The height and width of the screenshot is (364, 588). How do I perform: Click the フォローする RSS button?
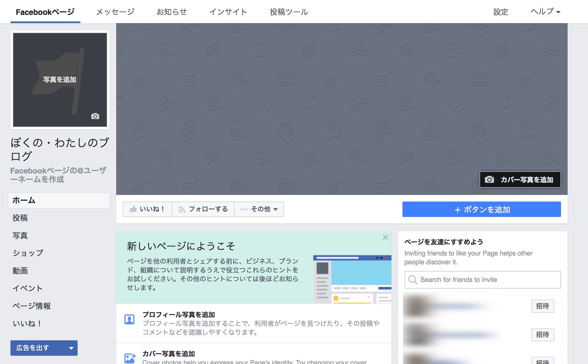203,209
